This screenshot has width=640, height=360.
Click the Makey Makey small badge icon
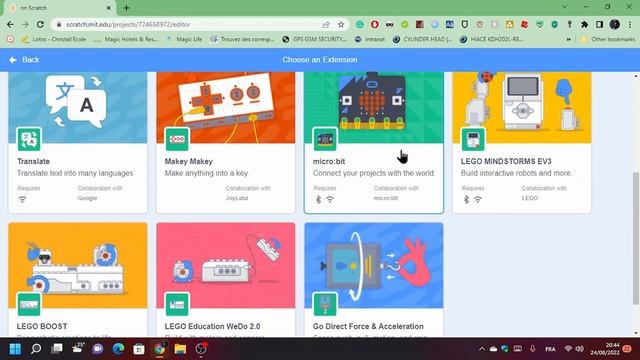(x=177, y=139)
